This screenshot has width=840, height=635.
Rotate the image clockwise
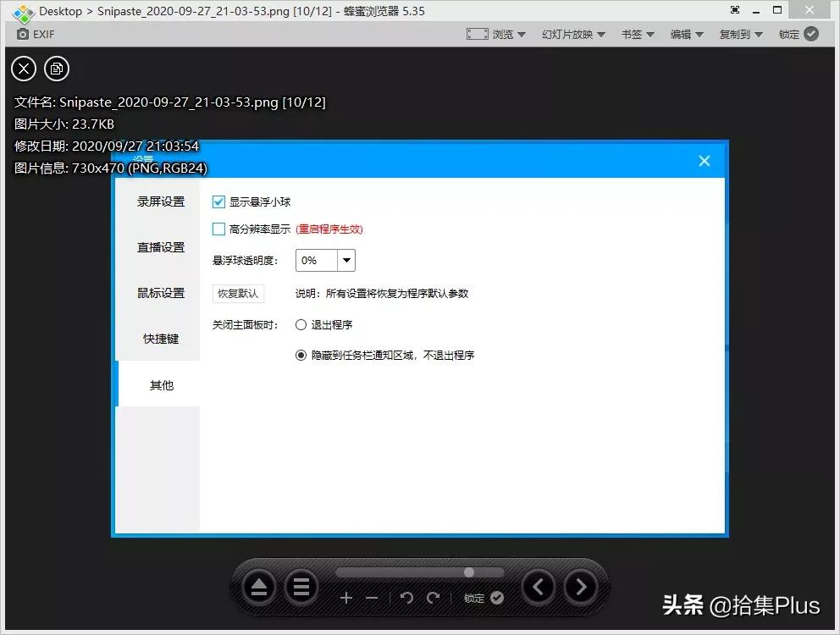pos(434,599)
